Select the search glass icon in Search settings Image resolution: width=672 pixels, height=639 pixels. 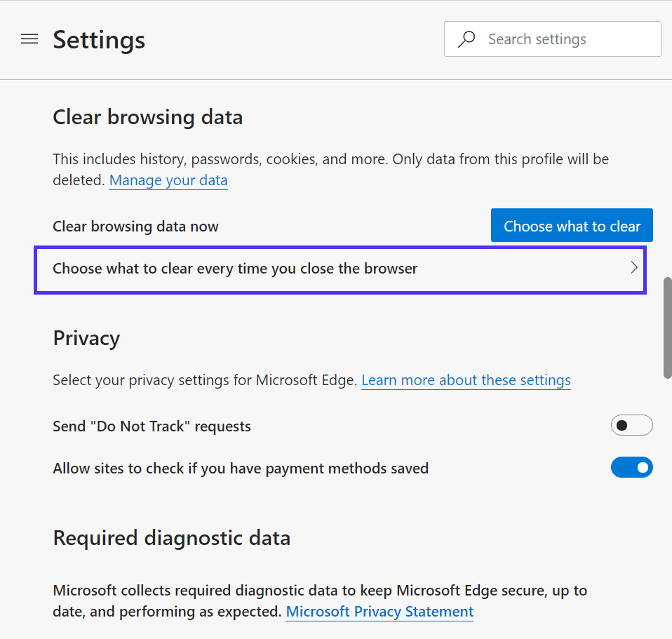click(466, 39)
